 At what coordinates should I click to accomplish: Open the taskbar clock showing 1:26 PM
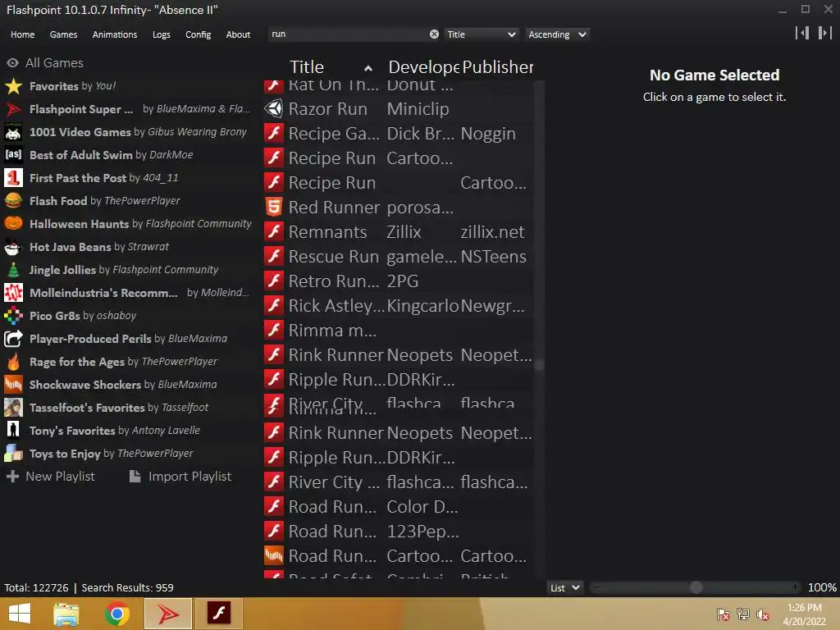pyautogui.click(x=804, y=614)
